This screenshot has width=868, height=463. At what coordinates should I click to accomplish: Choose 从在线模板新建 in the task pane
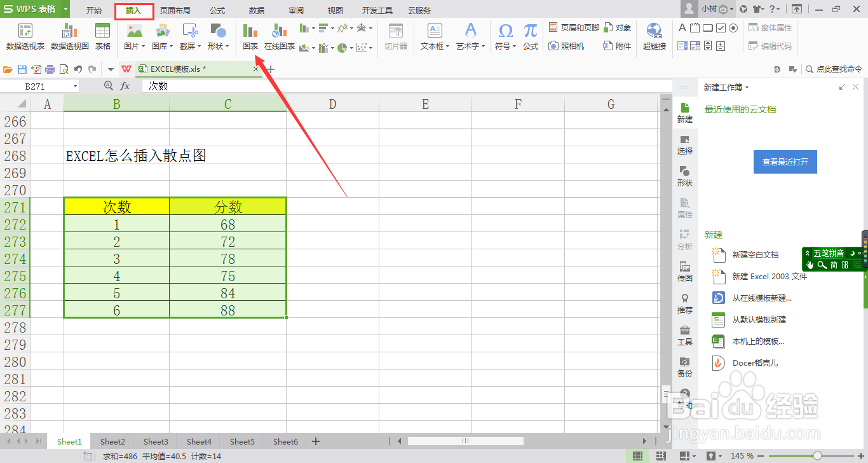coord(761,298)
